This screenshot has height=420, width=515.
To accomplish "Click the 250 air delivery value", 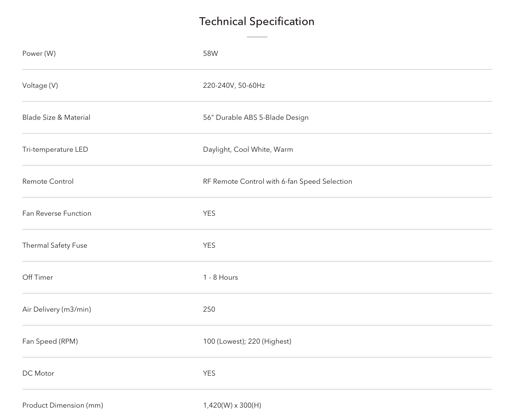I will coord(209,310).
